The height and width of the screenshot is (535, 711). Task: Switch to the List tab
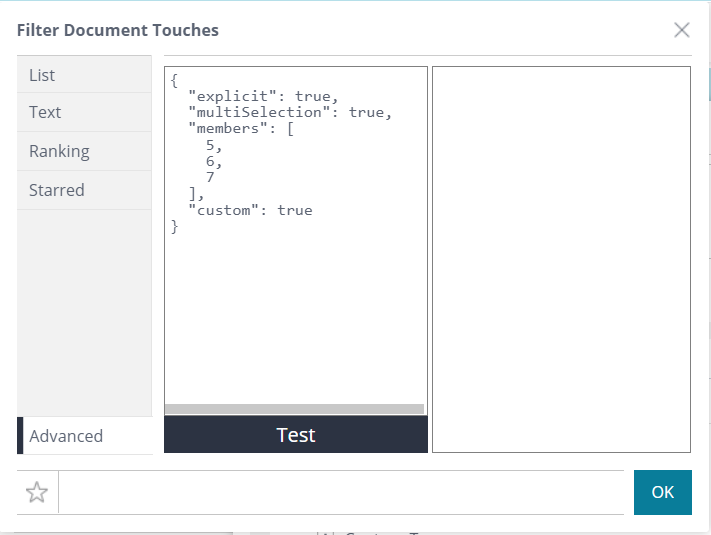[x=84, y=75]
